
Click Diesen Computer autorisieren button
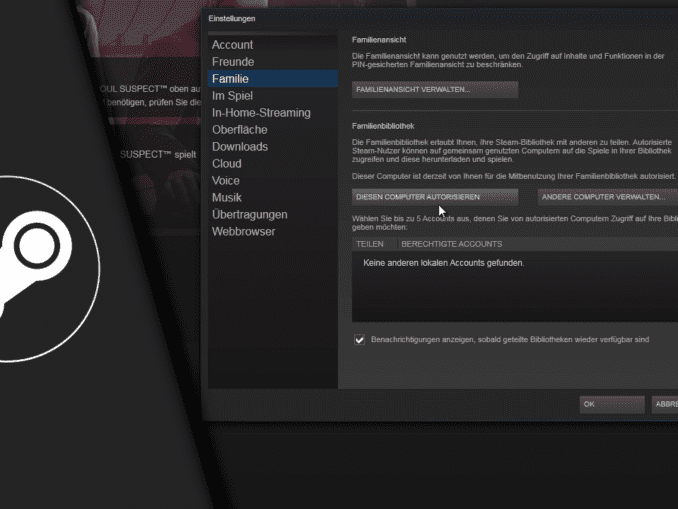tap(435, 197)
